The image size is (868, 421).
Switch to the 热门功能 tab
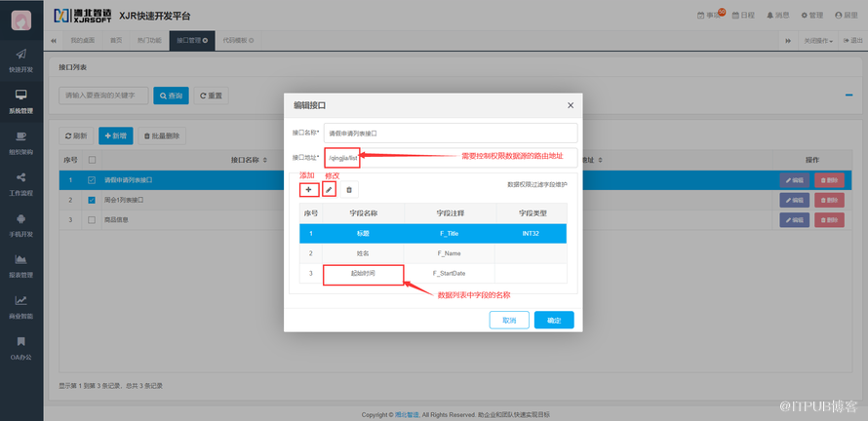coord(149,41)
